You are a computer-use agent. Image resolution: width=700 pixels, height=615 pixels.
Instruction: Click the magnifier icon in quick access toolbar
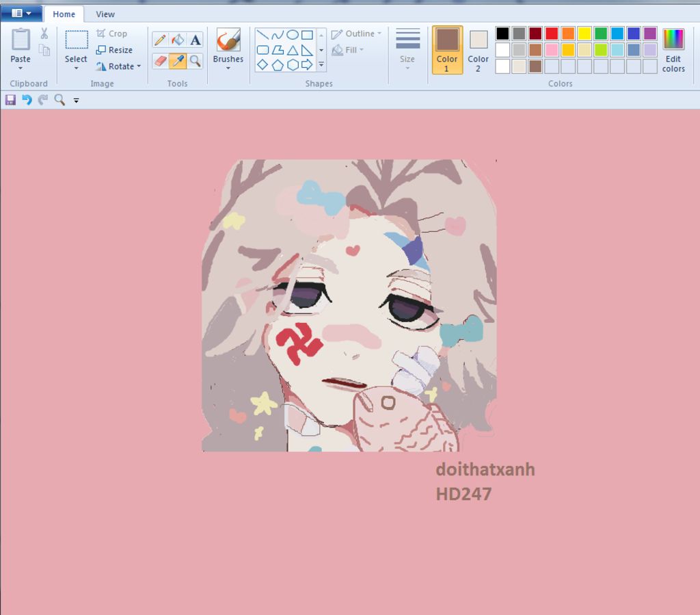point(59,100)
